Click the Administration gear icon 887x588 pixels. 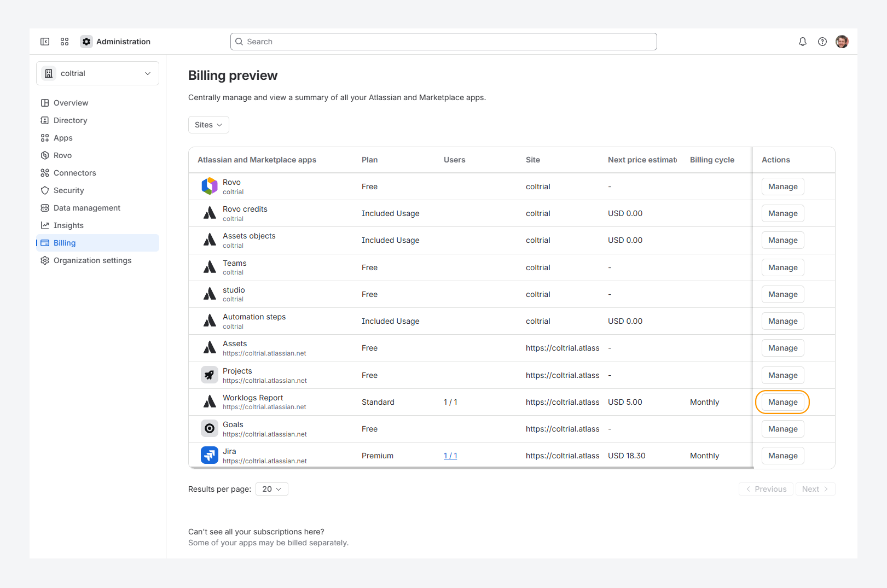coord(86,42)
